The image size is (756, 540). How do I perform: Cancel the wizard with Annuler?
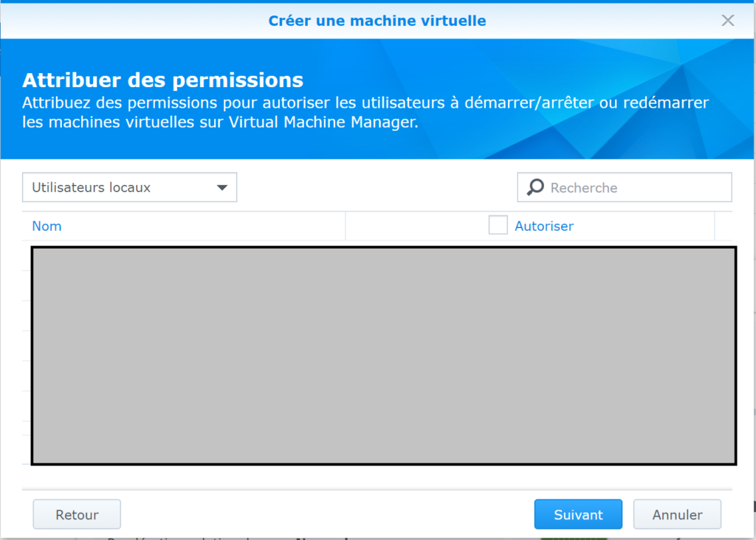click(677, 515)
